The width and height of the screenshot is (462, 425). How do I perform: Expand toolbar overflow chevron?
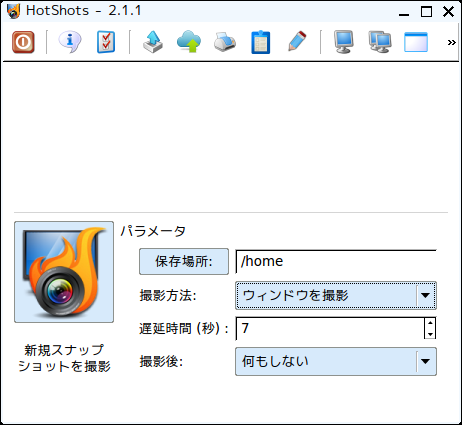tap(451, 42)
